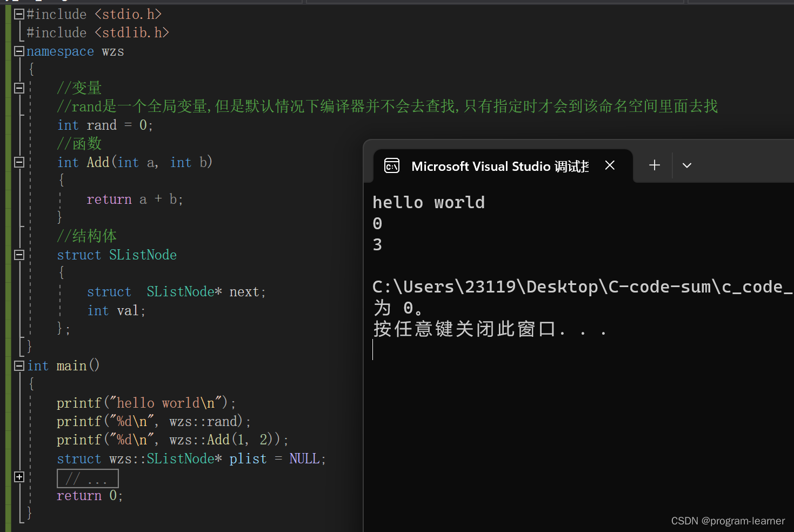Image resolution: width=794 pixels, height=532 pixels.
Task: Click the console output line '3'
Action: pos(377,245)
